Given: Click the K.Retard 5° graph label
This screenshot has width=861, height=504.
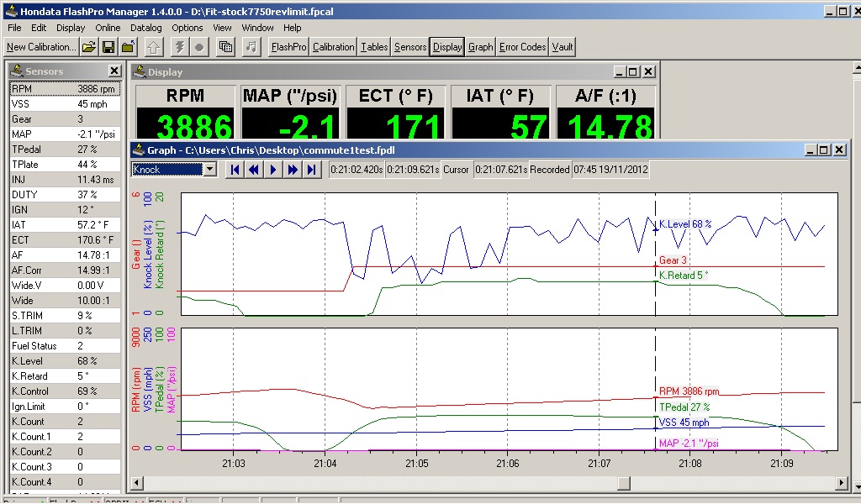Looking at the screenshot, I should (684, 276).
